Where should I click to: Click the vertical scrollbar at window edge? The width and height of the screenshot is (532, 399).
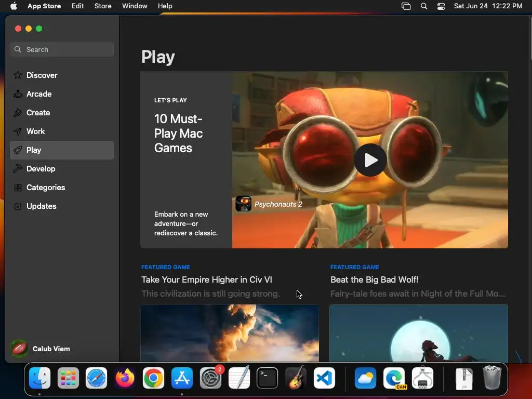pos(530,38)
